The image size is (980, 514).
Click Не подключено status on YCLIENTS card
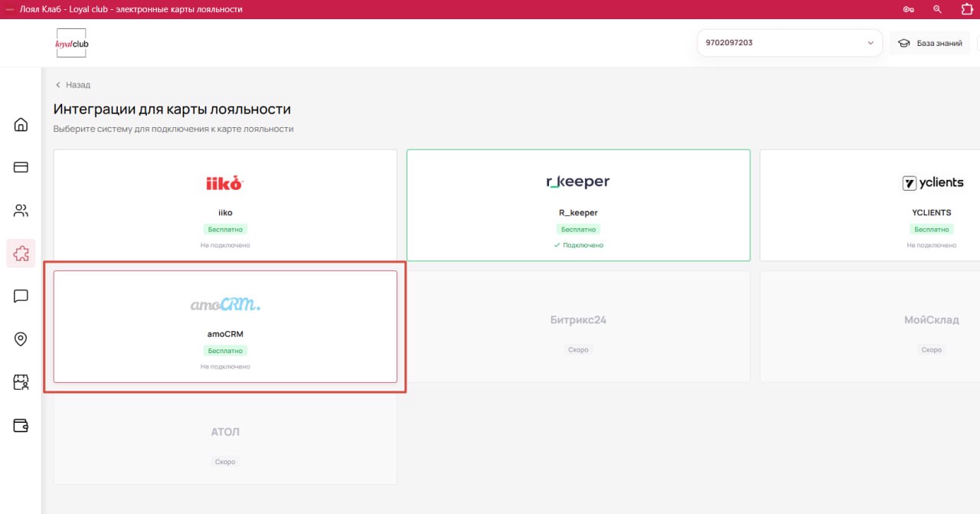coord(932,245)
